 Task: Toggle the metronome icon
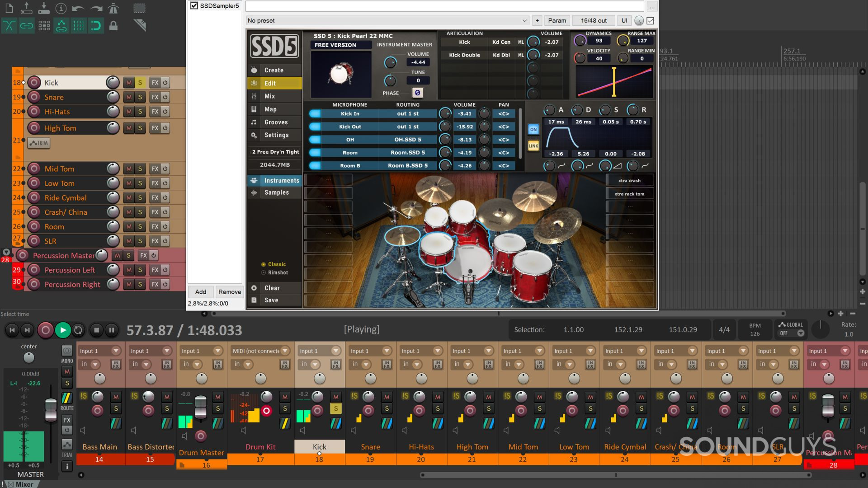pyautogui.click(x=113, y=8)
